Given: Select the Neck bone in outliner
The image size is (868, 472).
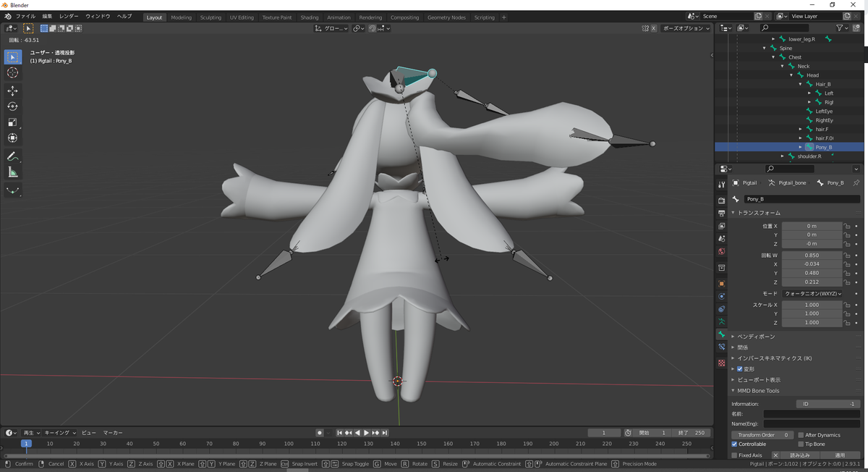Looking at the screenshot, I should coord(803,66).
